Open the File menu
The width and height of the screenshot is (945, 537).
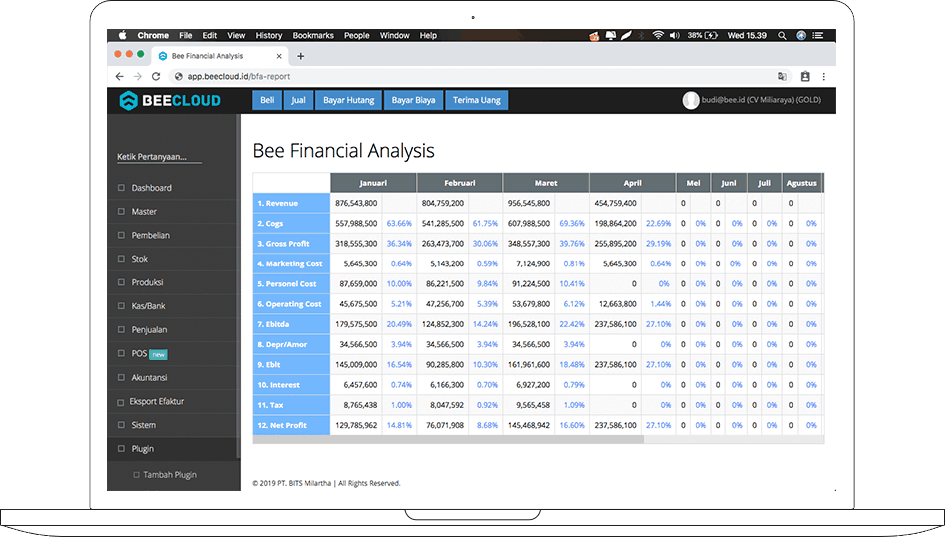[x=186, y=36]
